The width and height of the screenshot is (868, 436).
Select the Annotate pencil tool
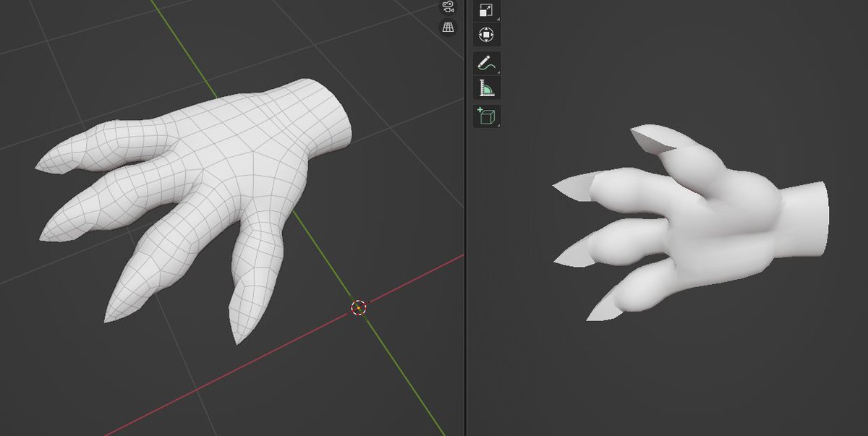(x=487, y=63)
